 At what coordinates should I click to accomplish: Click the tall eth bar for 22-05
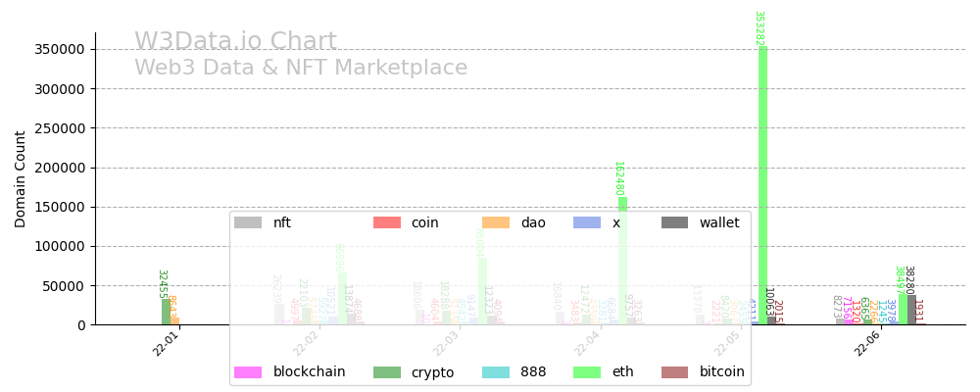(x=762, y=186)
